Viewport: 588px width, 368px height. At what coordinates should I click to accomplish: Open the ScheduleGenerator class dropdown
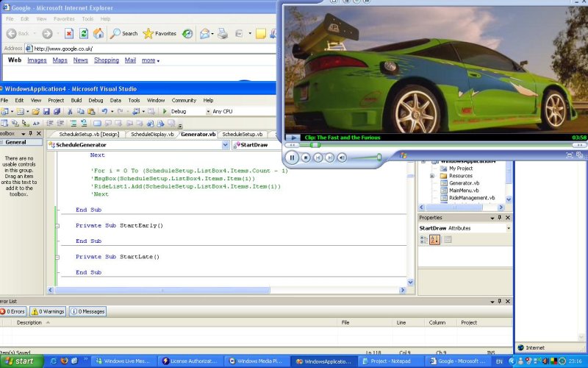(226, 145)
